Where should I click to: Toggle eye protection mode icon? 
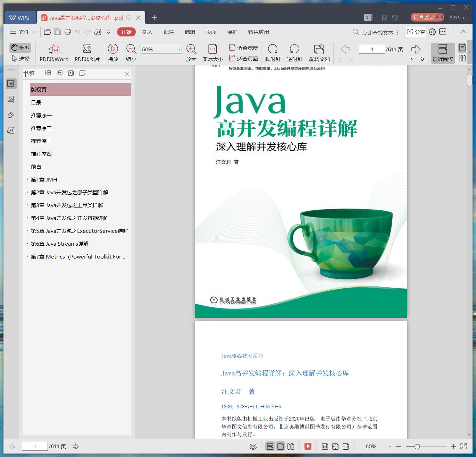tap(253, 447)
